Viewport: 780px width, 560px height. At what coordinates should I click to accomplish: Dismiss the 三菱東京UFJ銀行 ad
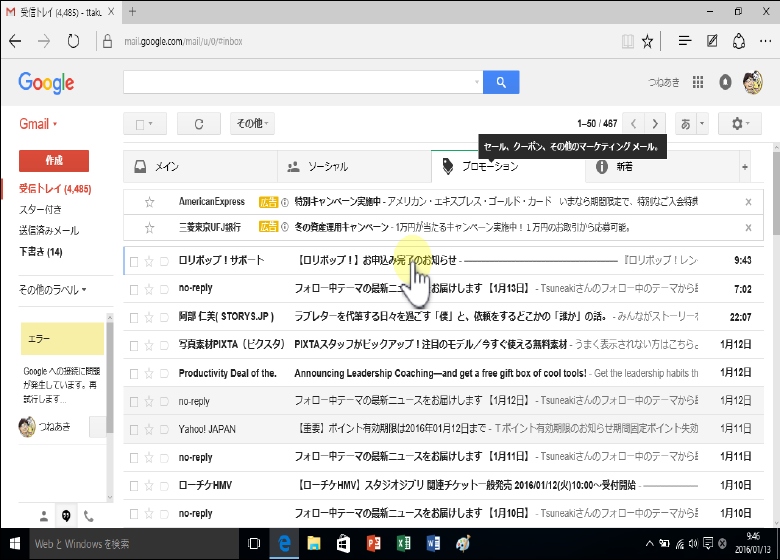pyautogui.click(x=748, y=228)
